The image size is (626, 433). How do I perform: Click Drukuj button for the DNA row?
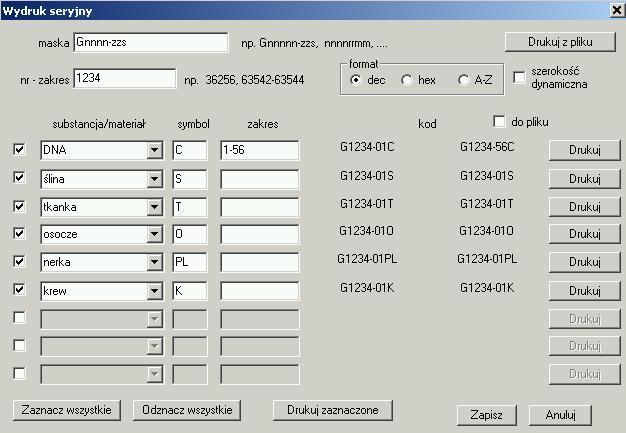click(584, 150)
